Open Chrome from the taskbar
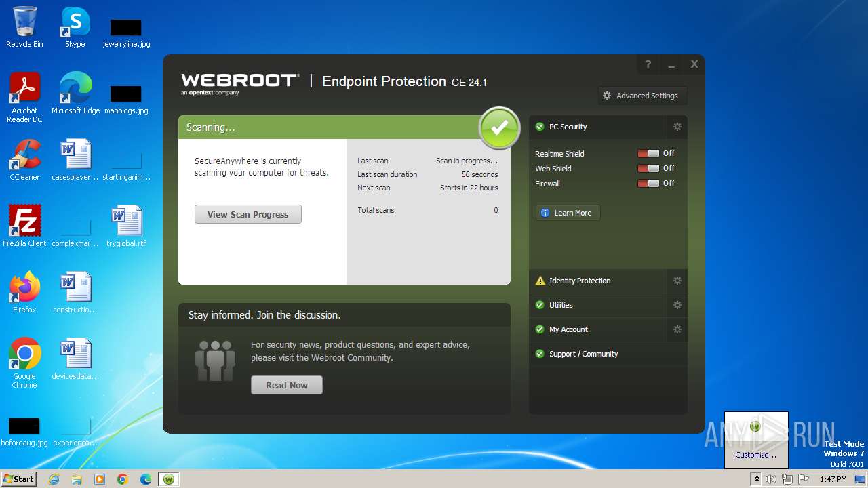This screenshot has width=868, height=488. pyautogui.click(x=123, y=479)
